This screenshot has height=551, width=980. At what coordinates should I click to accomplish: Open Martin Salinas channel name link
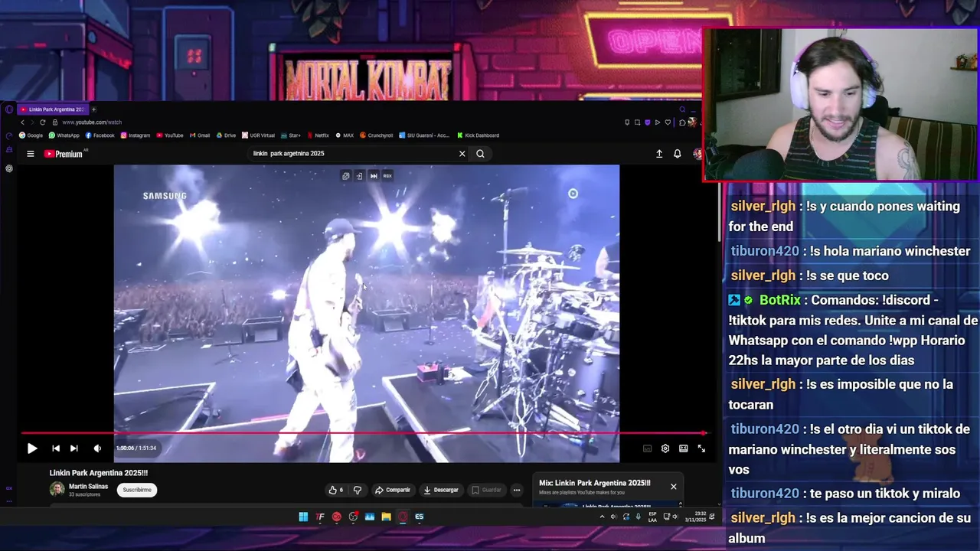(88, 487)
